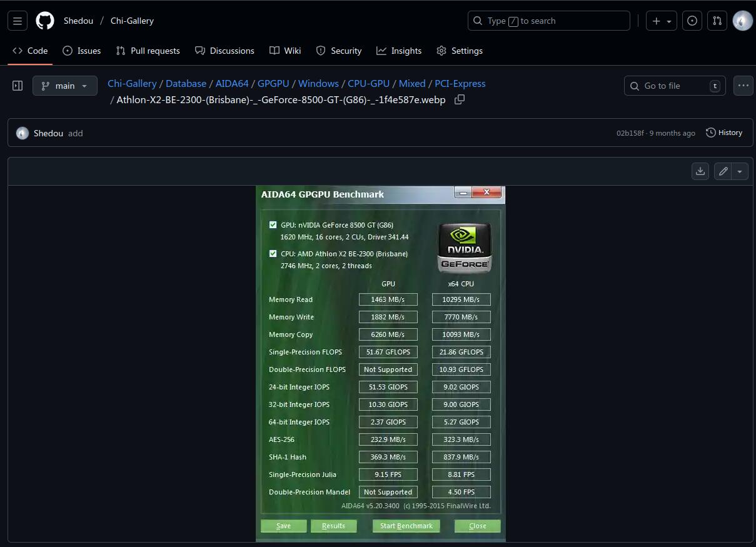Navigate to CPU-GPU breadcrumb folder
Screen dimensions: 756x547
pos(368,84)
